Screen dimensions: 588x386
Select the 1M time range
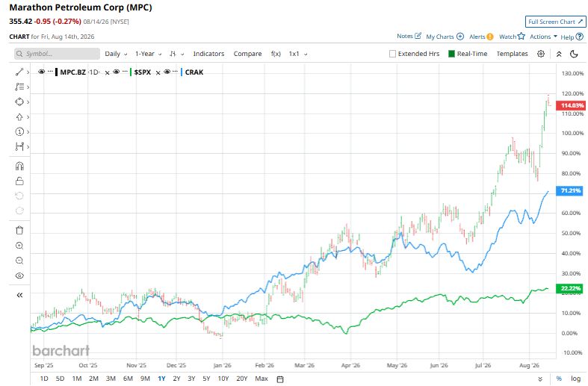pos(77,379)
